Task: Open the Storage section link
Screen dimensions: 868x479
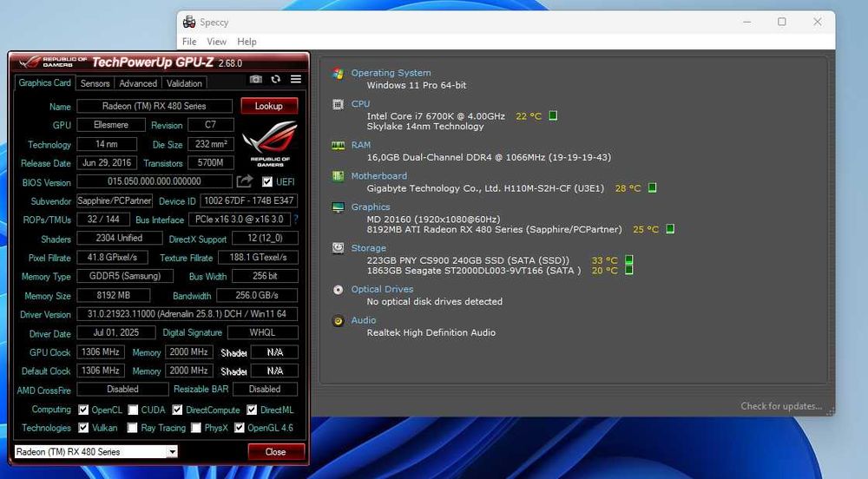Action: tap(369, 248)
